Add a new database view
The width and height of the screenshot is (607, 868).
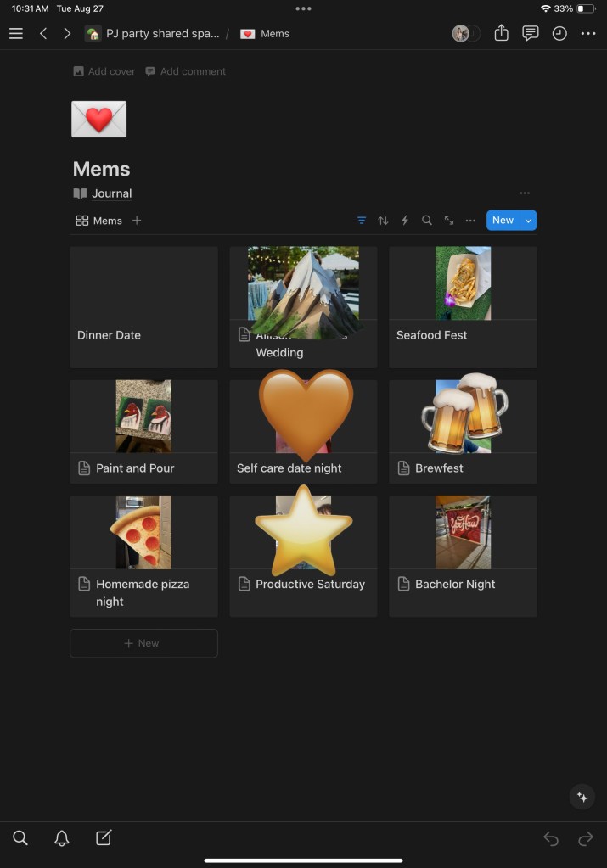[137, 221]
